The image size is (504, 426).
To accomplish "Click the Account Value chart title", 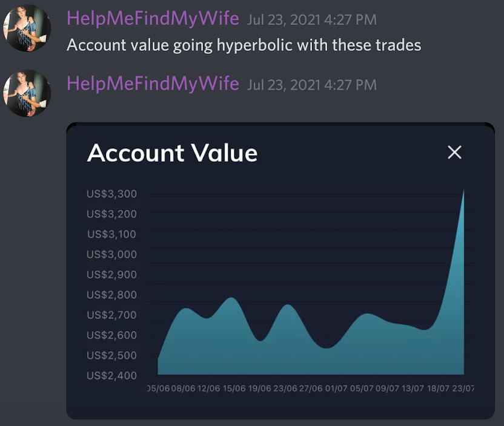I will [172, 153].
